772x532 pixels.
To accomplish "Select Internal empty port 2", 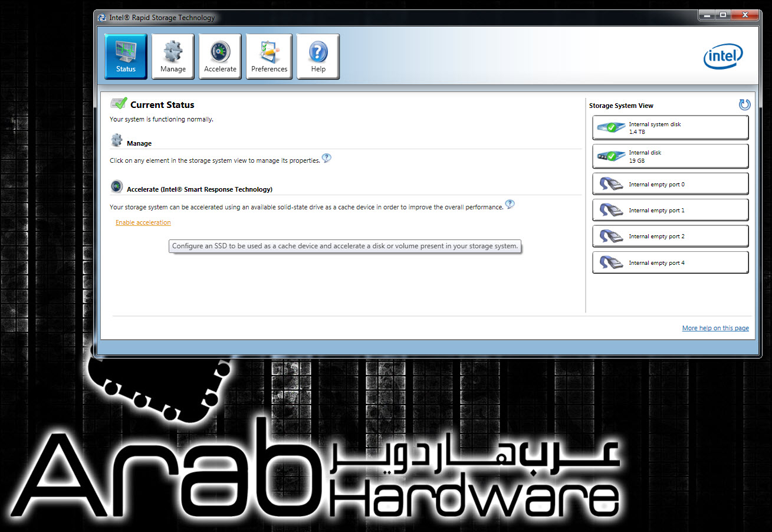I will click(x=671, y=236).
